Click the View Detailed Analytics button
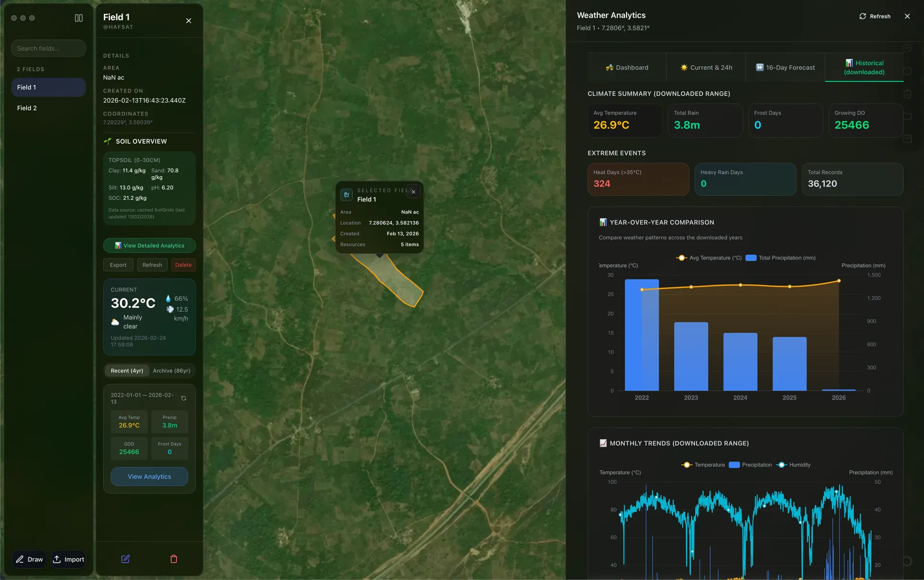Viewport: 924px width, 580px height. [149, 245]
